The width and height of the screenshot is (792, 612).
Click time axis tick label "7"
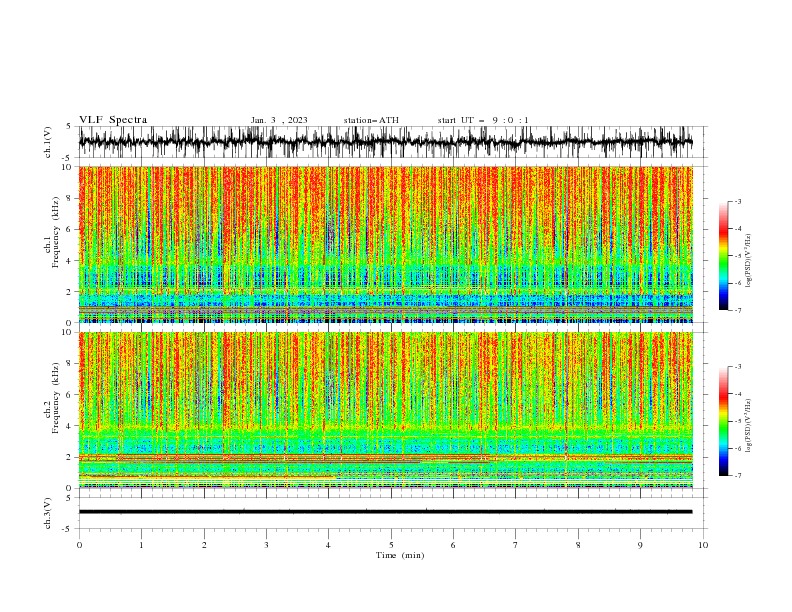click(516, 545)
